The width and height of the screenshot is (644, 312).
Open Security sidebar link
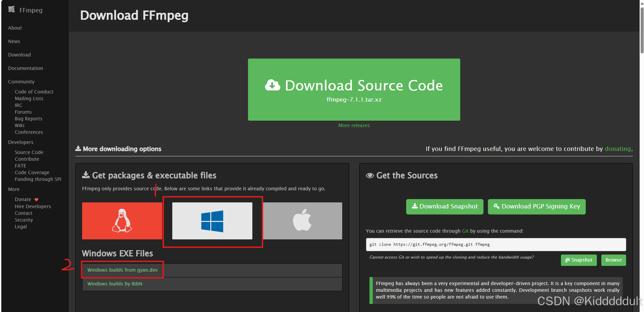[24, 220]
